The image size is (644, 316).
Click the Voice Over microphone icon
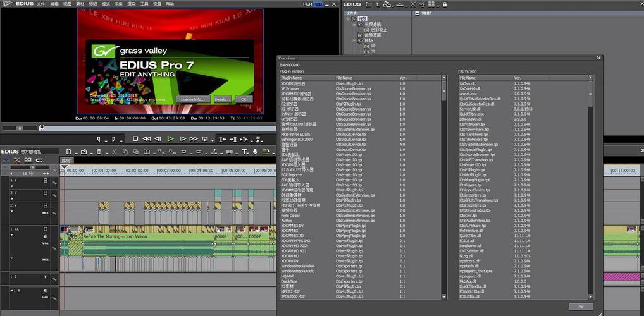[255, 152]
